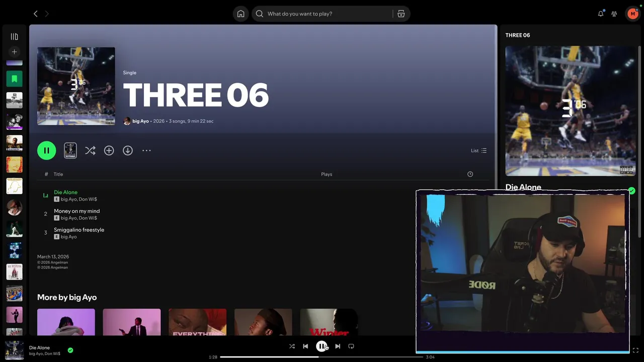Toggle the saved checkmark in the right panel
Screen dimensions: 644x362
coord(631,191)
